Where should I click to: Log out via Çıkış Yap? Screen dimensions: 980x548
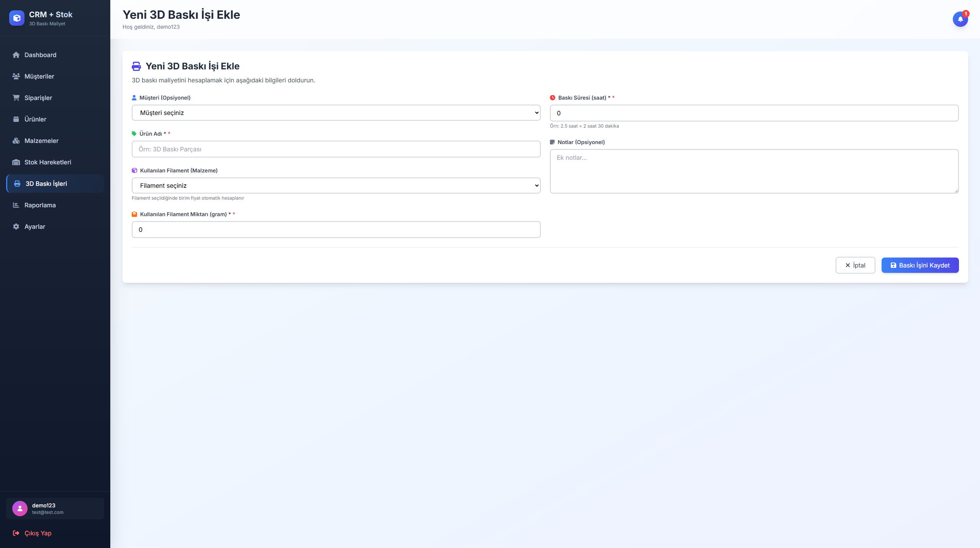pyautogui.click(x=38, y=533)
